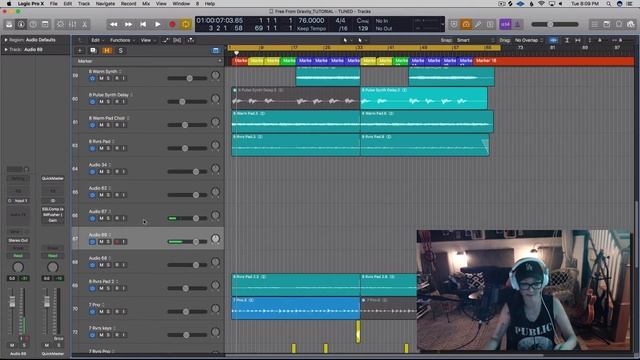Toggle the purple count-in 1234 button

(505, 24)
